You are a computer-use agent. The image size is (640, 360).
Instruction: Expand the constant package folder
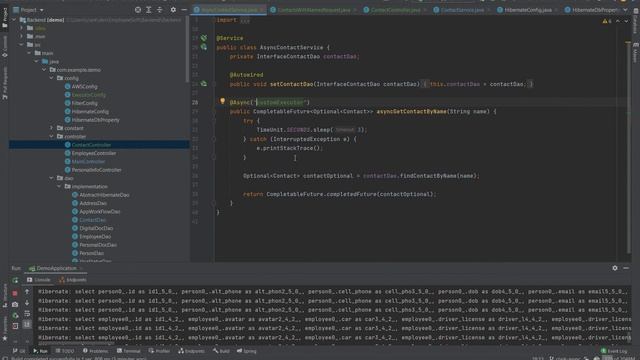click(51, 128)
